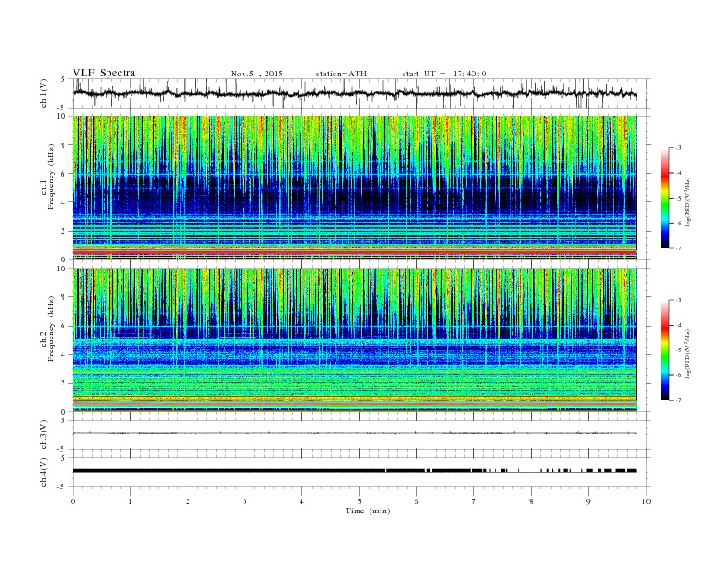Click the 'VLF Spectra' plot title

104,73
